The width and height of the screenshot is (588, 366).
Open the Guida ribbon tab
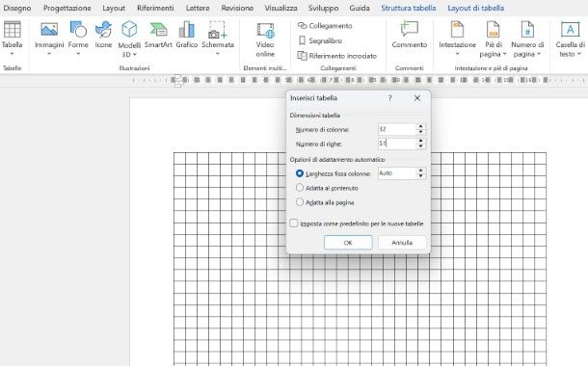coord(360,8)
